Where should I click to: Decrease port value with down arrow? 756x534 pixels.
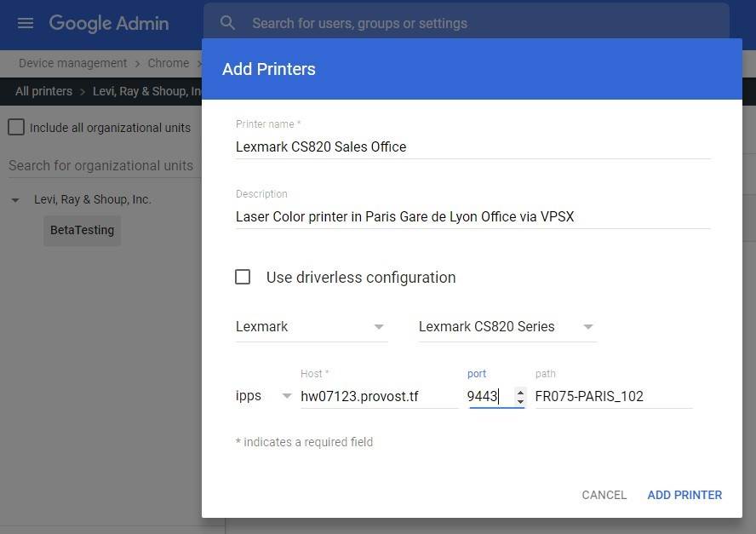point(520,401)
